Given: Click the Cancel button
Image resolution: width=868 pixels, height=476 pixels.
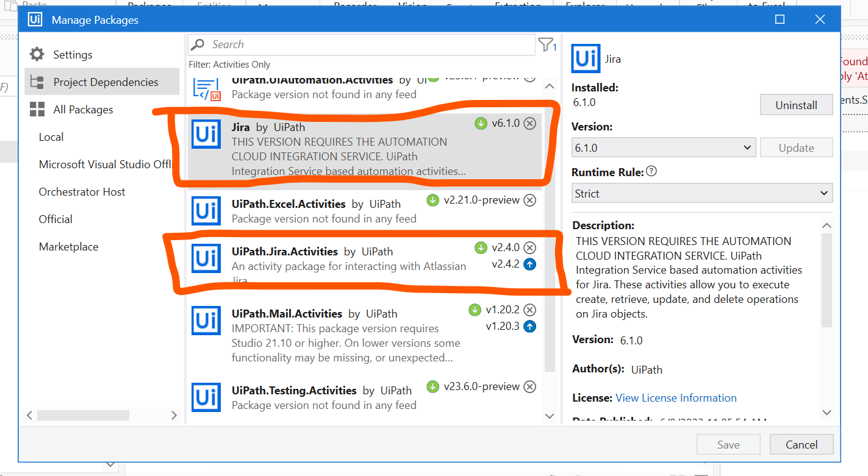Looking at the screenshot, I should (x=802, y=444).
